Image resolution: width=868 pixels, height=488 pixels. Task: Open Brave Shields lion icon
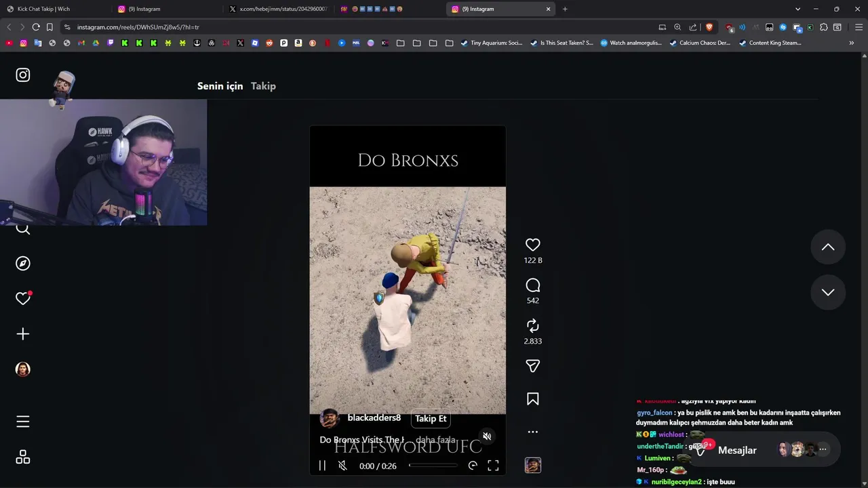click(709, 27)
